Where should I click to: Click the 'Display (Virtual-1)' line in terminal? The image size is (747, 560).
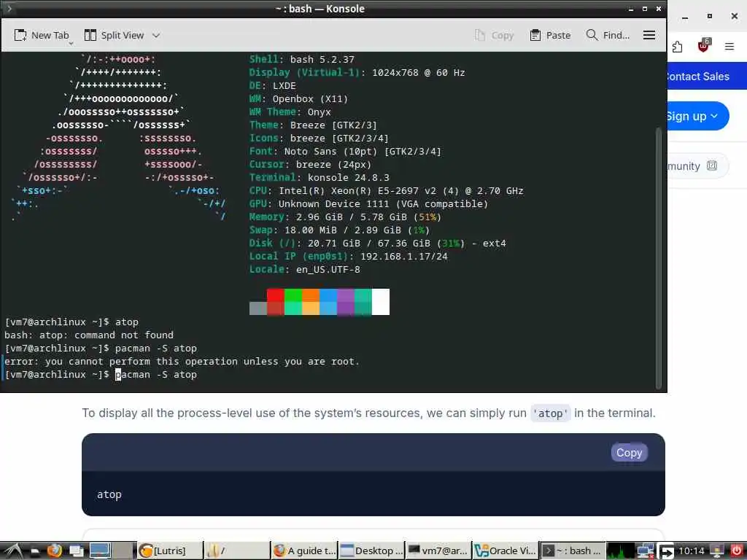pos(357,72)
